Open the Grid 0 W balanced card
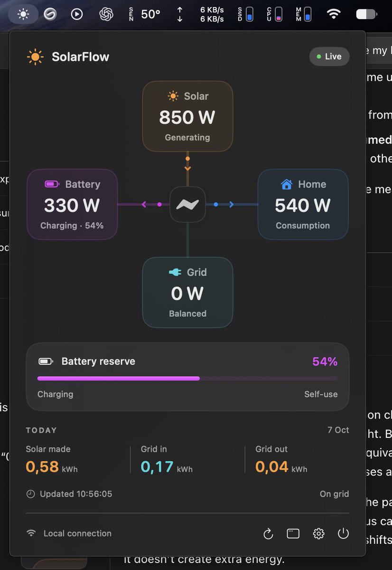 click(187, 293)
